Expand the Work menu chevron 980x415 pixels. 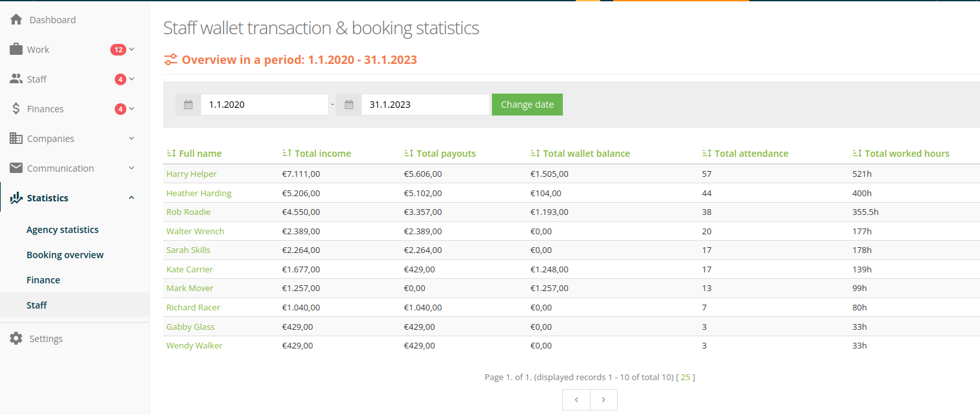[132, 49]
